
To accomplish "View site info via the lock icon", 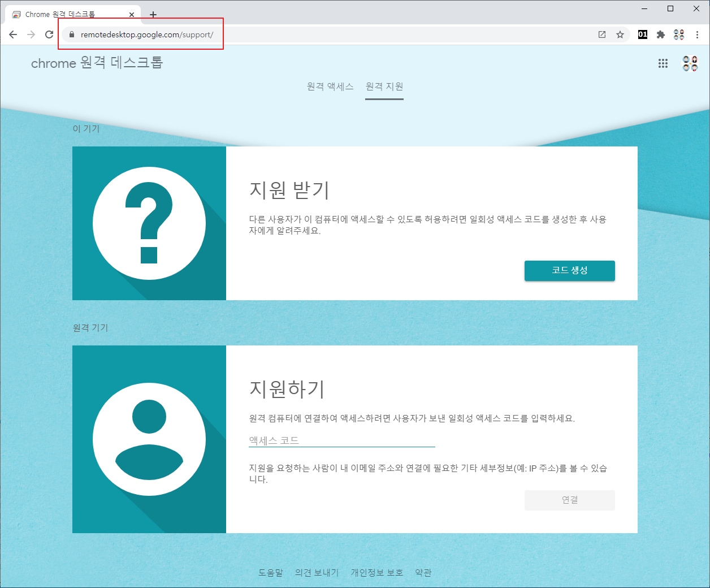I will click(71, 34).
